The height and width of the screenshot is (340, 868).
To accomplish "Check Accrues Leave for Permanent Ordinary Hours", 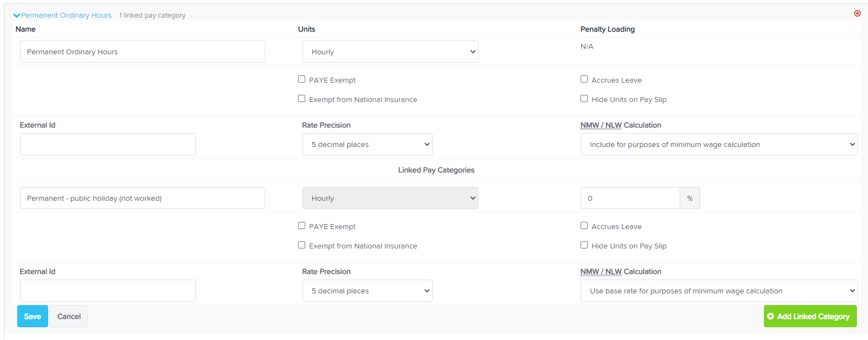I will pos(584,79).
